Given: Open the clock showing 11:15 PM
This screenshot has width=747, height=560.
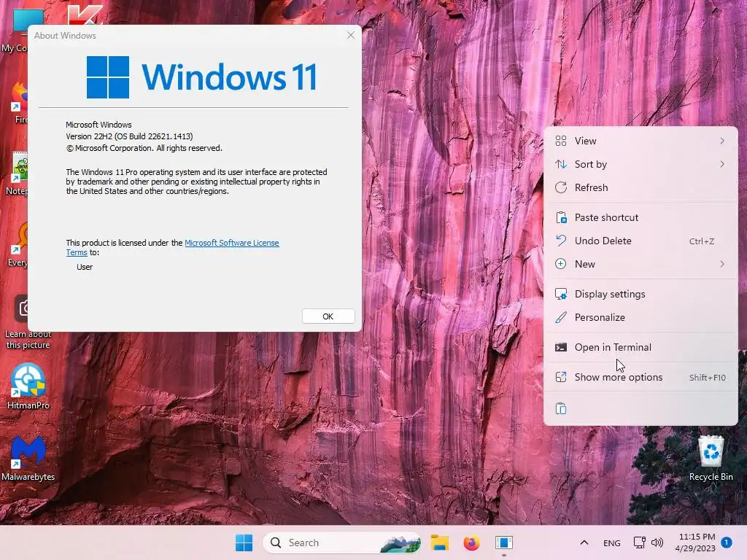Looking at the screenshot, I should 695,542.
